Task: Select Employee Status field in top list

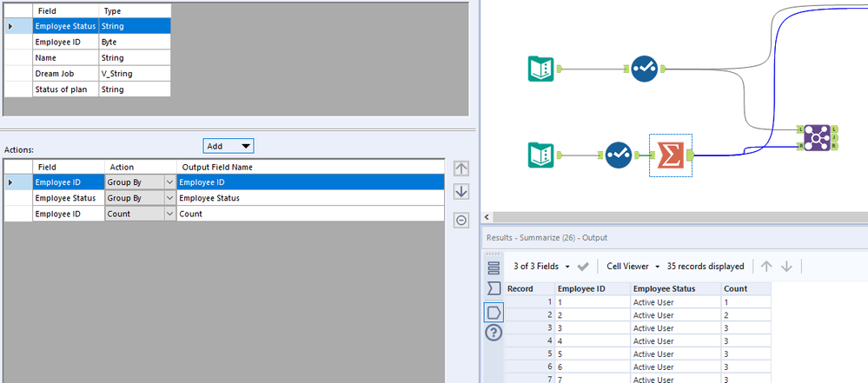Action: coord(65,26)
